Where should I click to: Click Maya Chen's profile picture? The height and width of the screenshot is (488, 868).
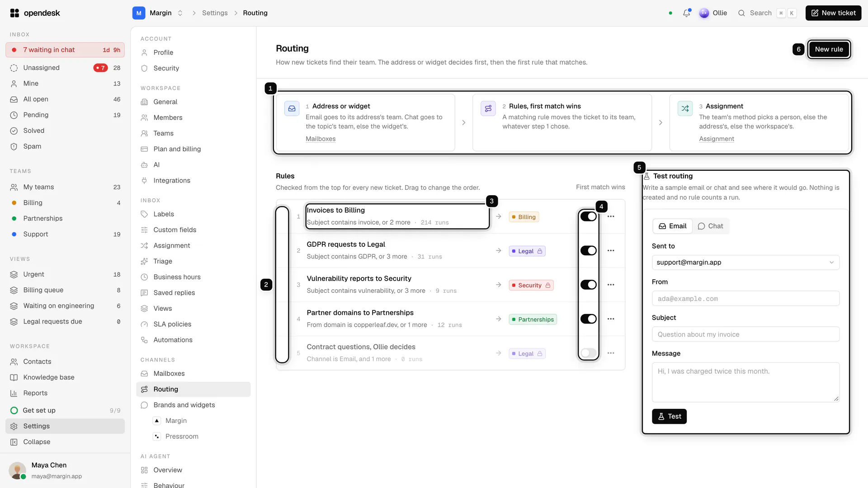click(x=17, y=470)
